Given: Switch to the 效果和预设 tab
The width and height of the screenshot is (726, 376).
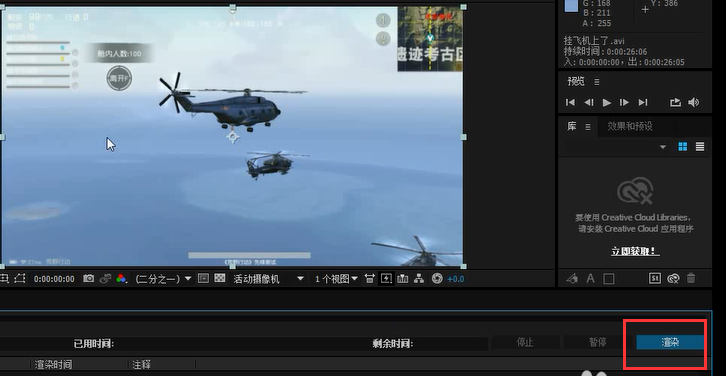Looking at the screenshot, I should click(x=630, y=126).
